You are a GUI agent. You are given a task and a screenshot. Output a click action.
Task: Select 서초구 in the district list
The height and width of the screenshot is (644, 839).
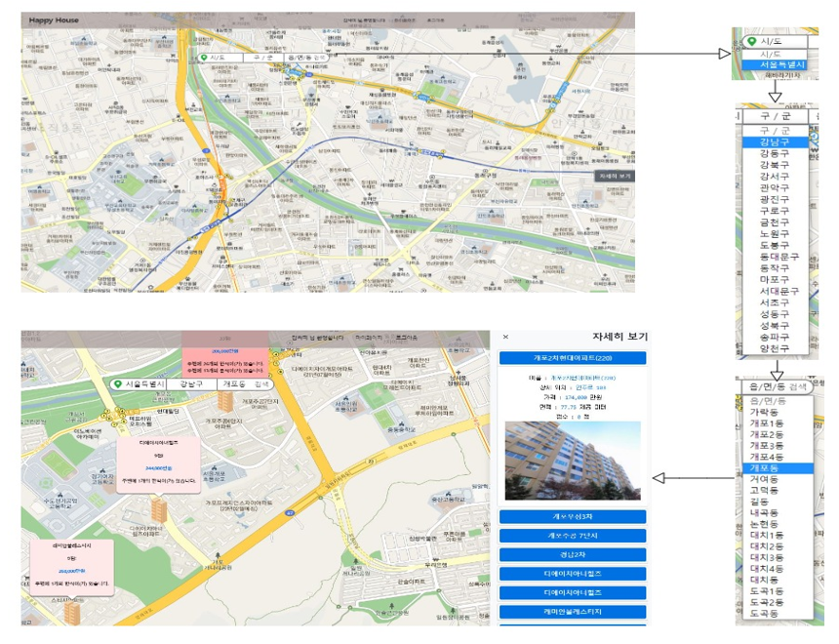pos(775,302)
